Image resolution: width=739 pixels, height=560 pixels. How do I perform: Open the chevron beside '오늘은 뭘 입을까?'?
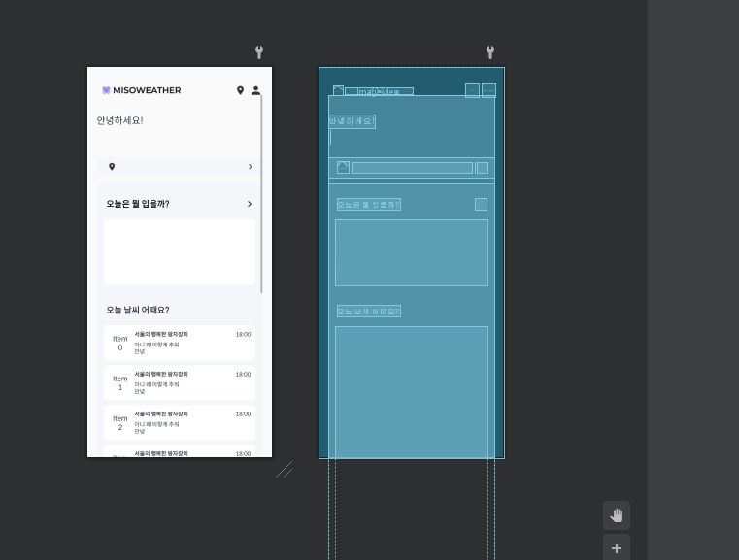click(250, 204)
